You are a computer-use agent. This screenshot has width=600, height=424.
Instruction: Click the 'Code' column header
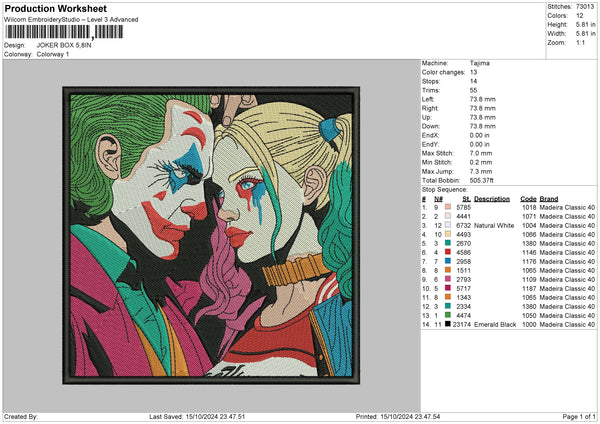coord(528,199)
